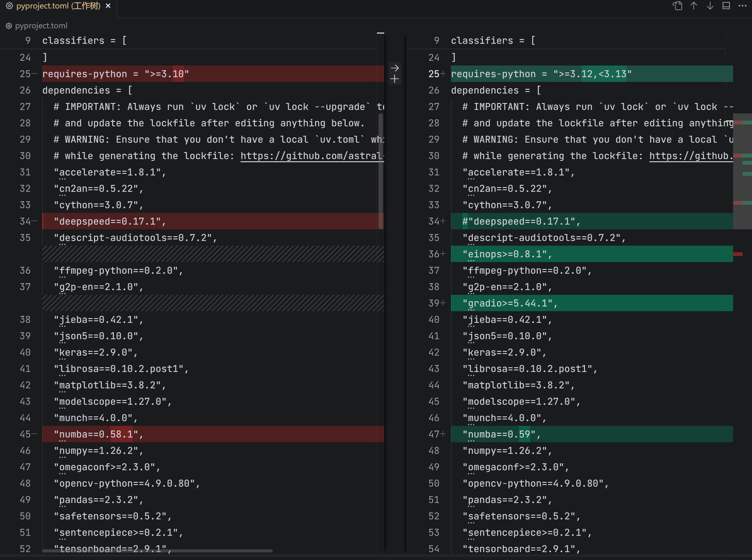The image size is (752, 560).
Task: Go to previous change with up arrow
Action: point(693,6)
